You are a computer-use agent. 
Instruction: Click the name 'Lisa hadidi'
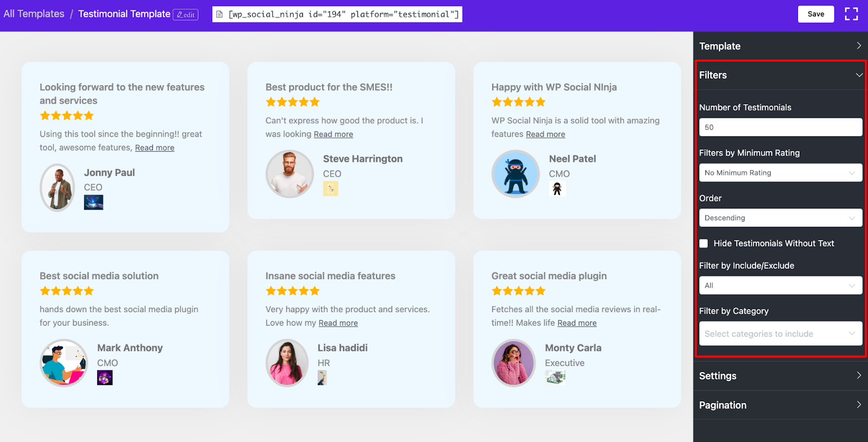point(343,348)
